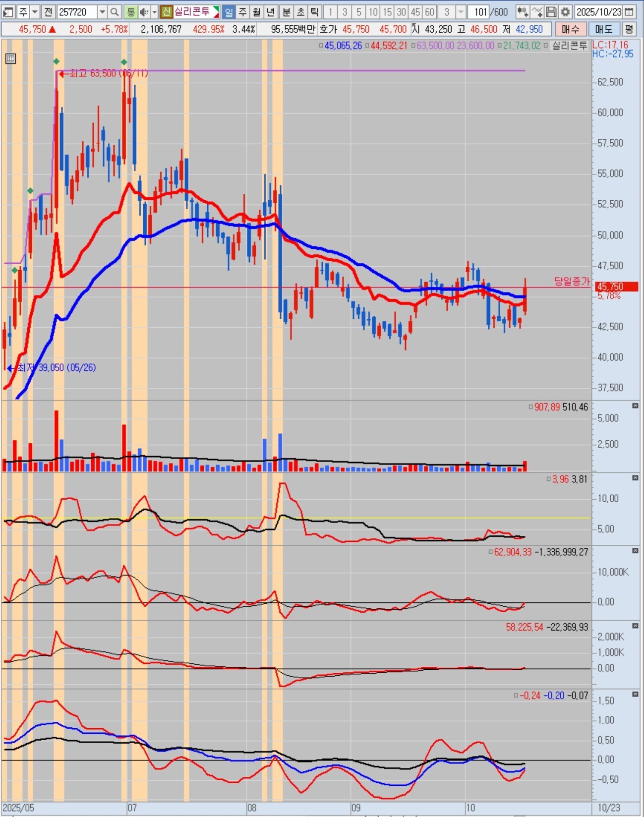Click the purple legend marker for 63,500,00
Screen dimensions: 644x817
pyautogui.click(x=413, y=46)
